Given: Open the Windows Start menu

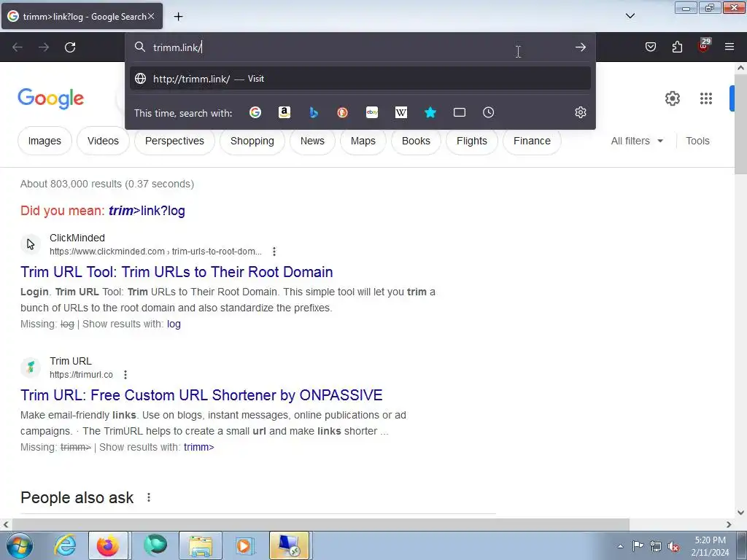Looking at the screenshot, I should [x=19, y=545].
